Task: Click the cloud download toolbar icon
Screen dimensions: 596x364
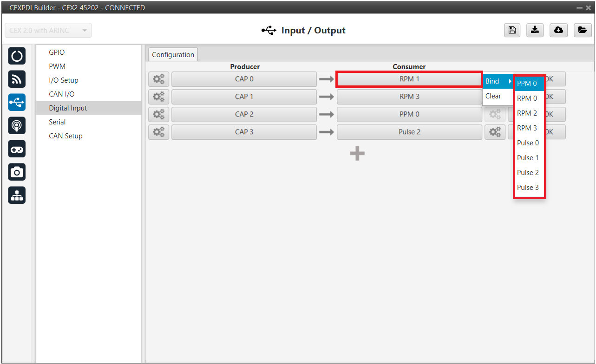Action: pyautogui.click(x=558, y=30)
